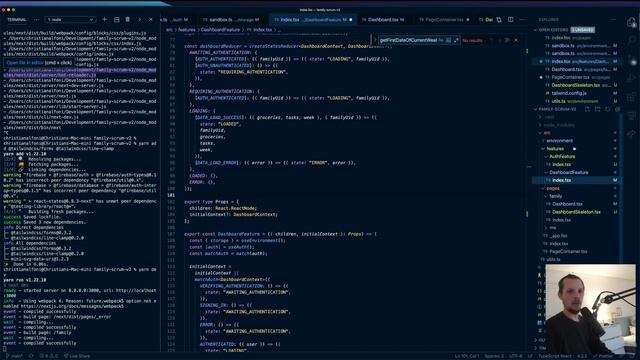Click 'DashboardFeature' in the breadcrumb path
The width and height of the screenshot is (640, 360).
(220, 30)
